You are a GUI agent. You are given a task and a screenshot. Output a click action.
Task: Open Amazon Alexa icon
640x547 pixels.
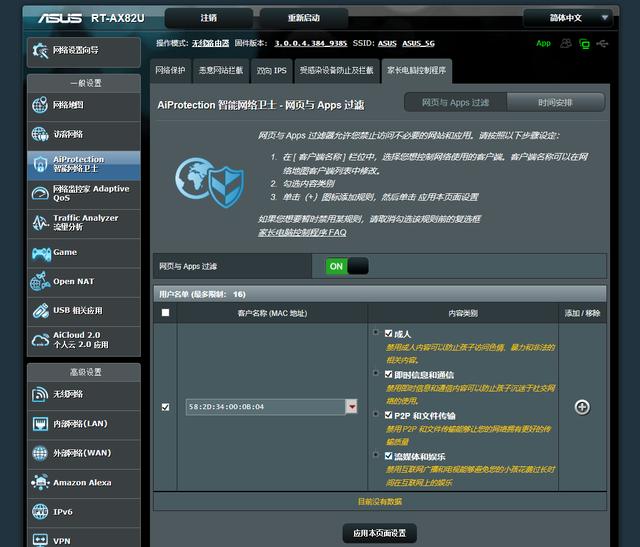pos(40,483)
